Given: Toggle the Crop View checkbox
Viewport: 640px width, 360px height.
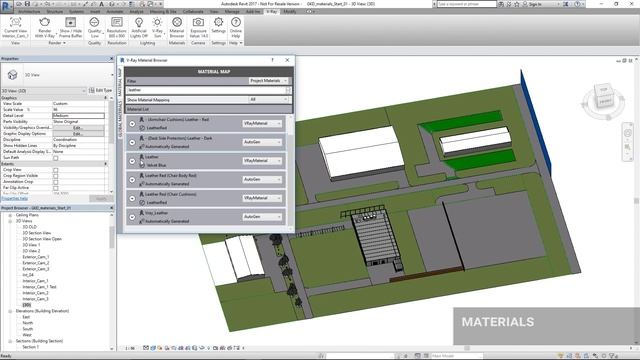Looking at the screenshot, I should [56, 170].
